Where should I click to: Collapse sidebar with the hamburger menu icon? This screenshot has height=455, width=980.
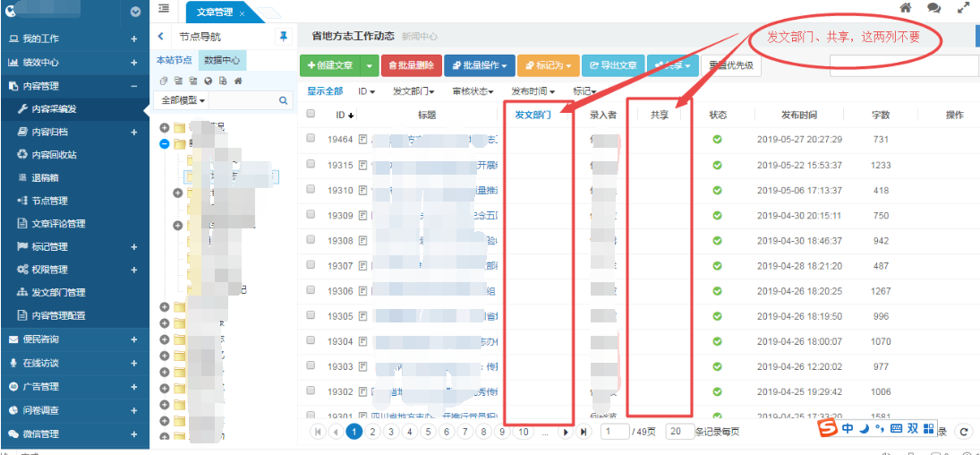point(164,9)
